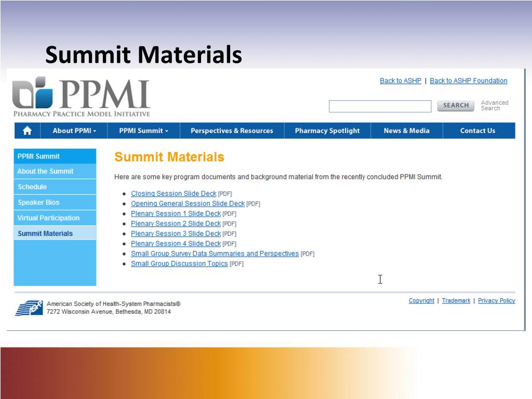Open Small Group Discussion Topics PDF

point(179,263)
